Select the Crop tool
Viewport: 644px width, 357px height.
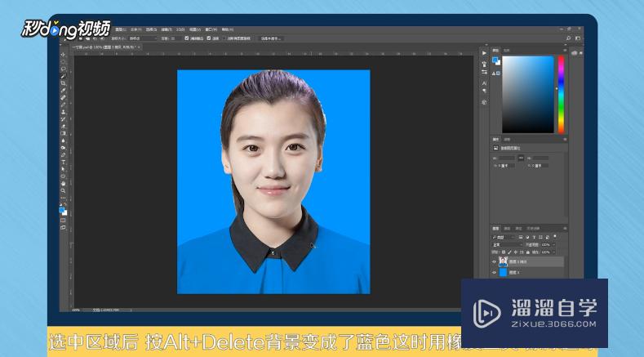click(x=64, y=83)
